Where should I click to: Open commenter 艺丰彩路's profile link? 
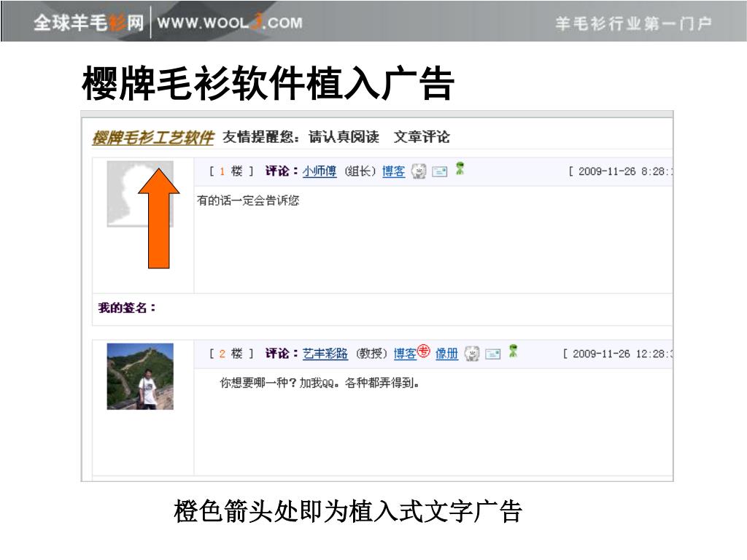point(325,354)
